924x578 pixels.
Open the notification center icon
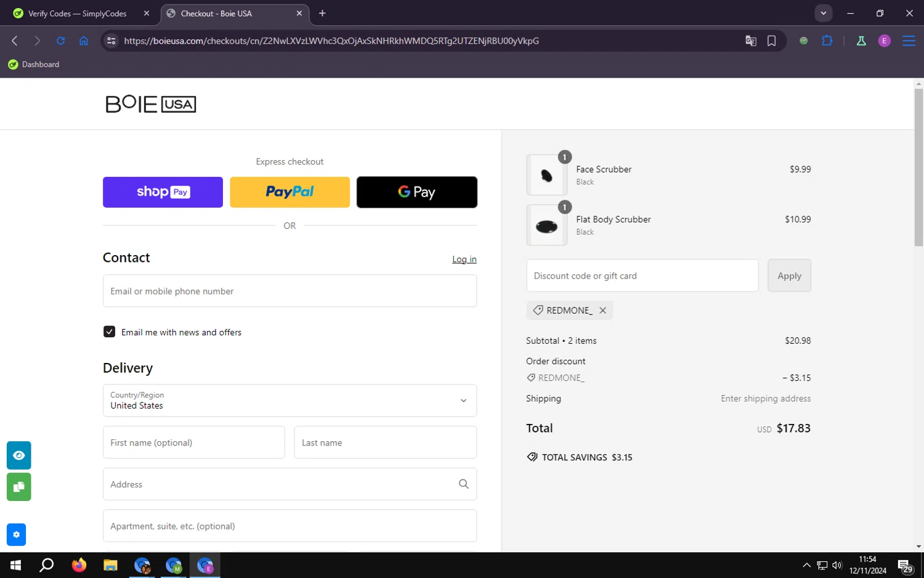point(905,565)
